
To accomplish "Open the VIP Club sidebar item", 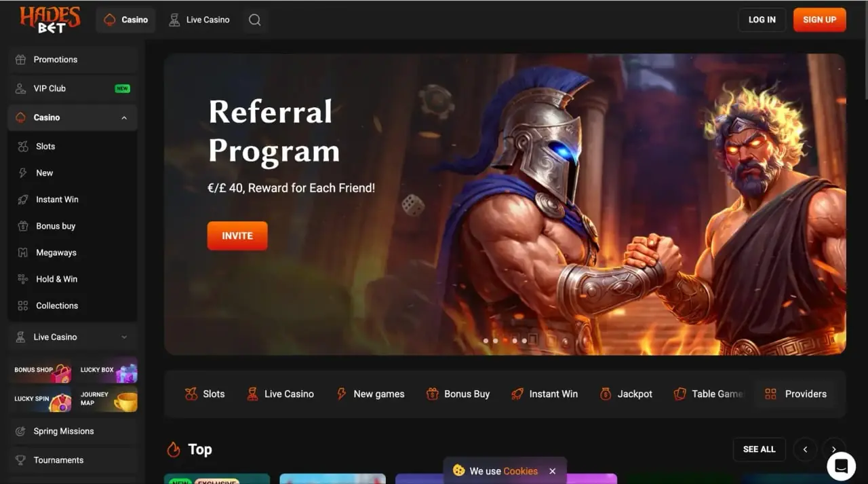I will (x=73, y=88).
